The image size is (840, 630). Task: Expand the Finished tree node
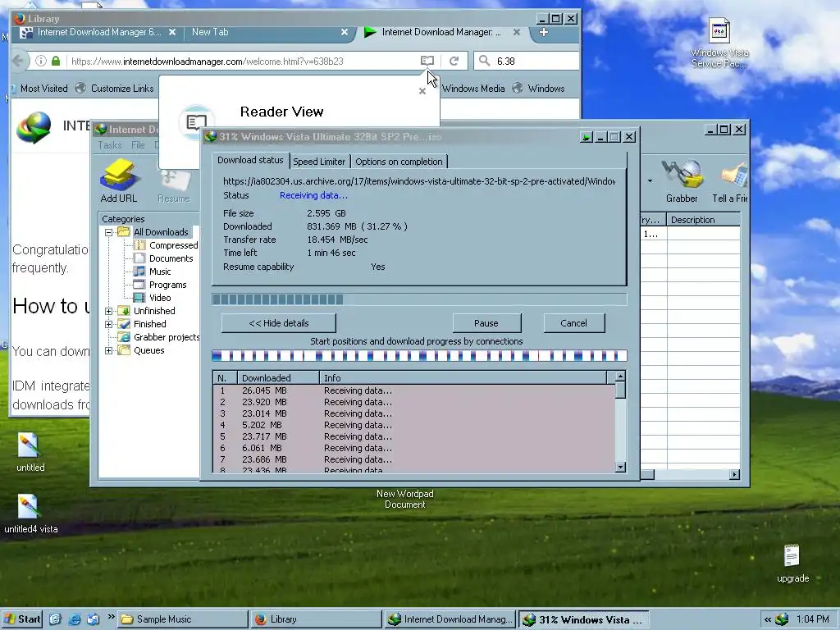(x=109, y=324)
